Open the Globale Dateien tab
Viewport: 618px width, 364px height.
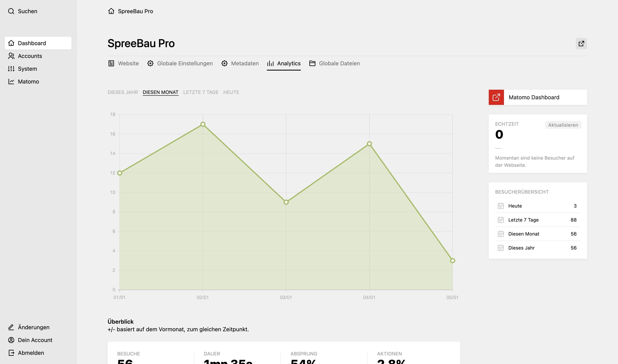point(335,63)
